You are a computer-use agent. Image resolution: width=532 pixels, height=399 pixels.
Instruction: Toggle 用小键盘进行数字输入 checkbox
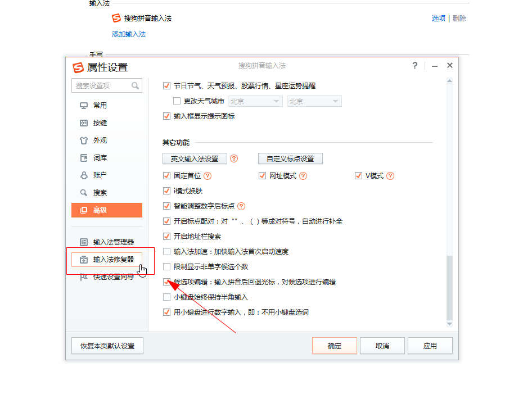pyautogui.click(x=166, y=312)
